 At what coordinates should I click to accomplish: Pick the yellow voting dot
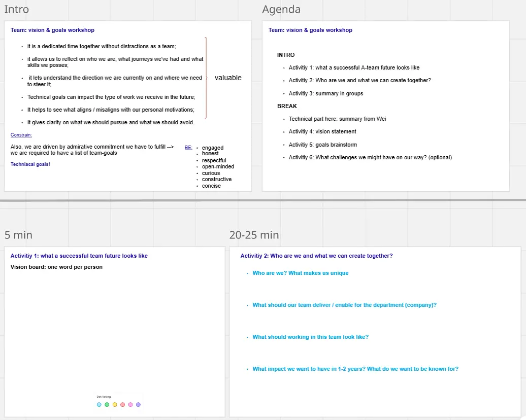tap(115, 404)
